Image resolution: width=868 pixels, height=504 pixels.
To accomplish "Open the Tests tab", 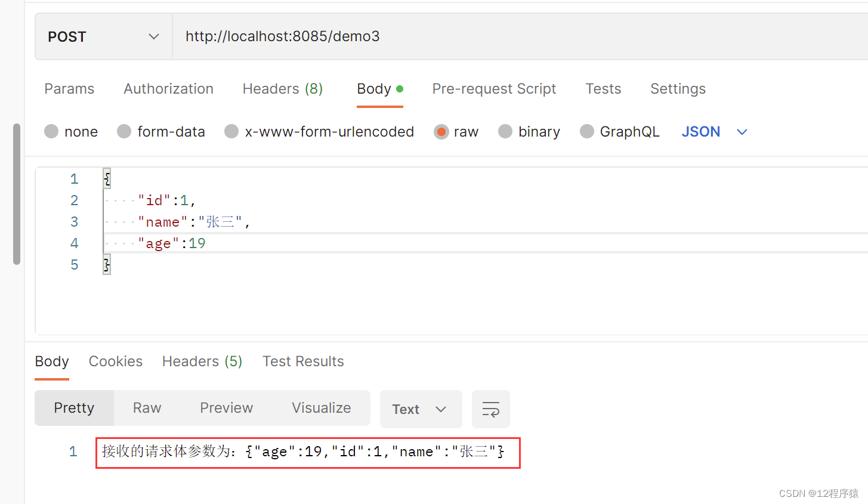I will click(x=603, y=89).
